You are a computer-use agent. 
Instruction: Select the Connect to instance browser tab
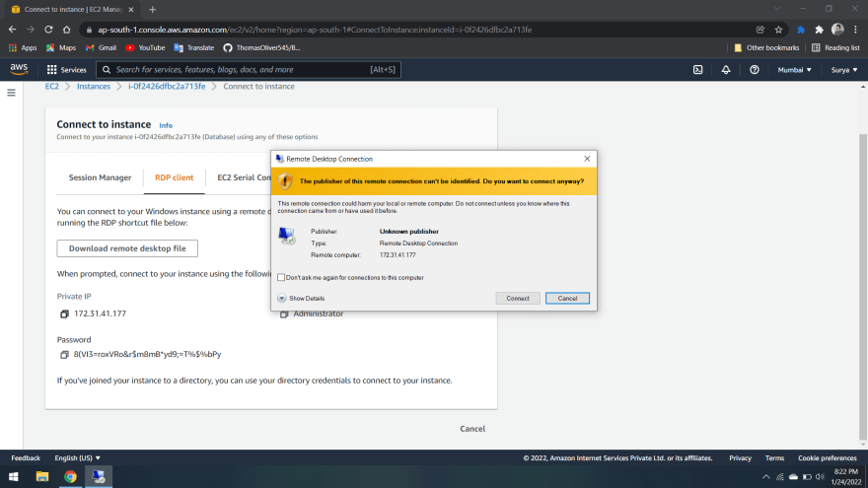click(x=72, y=10)
